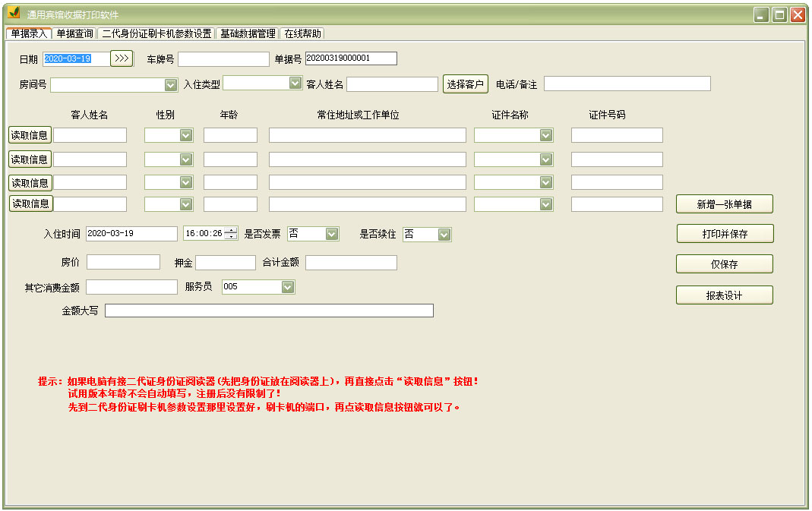This screenshot has height=511, width=812.
Task: Open first row 证件名称 dropdown
Action: coord(545,135)
